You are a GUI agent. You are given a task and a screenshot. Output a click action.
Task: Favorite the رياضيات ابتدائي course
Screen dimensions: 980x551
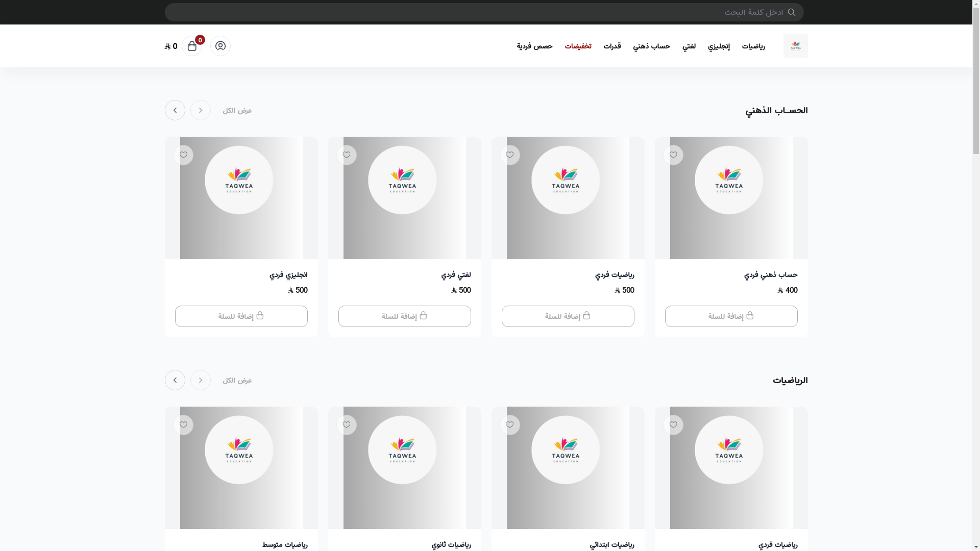(x=510, y=425)
